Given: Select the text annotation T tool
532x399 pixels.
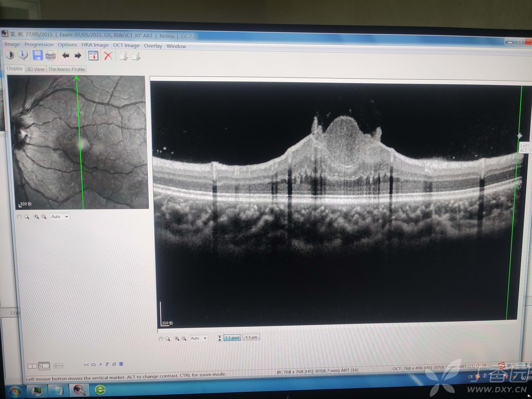Looking at the screenshot, I should [x=107, y=364].
